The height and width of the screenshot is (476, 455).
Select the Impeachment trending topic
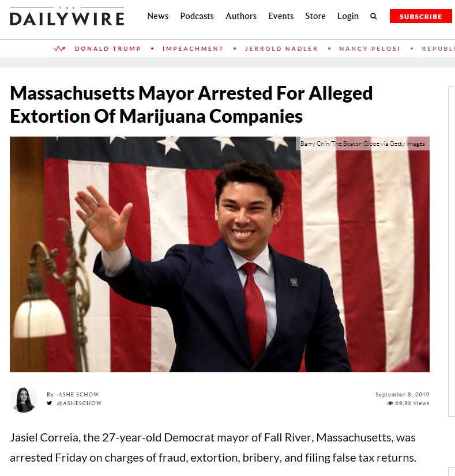tap(193, 48)
